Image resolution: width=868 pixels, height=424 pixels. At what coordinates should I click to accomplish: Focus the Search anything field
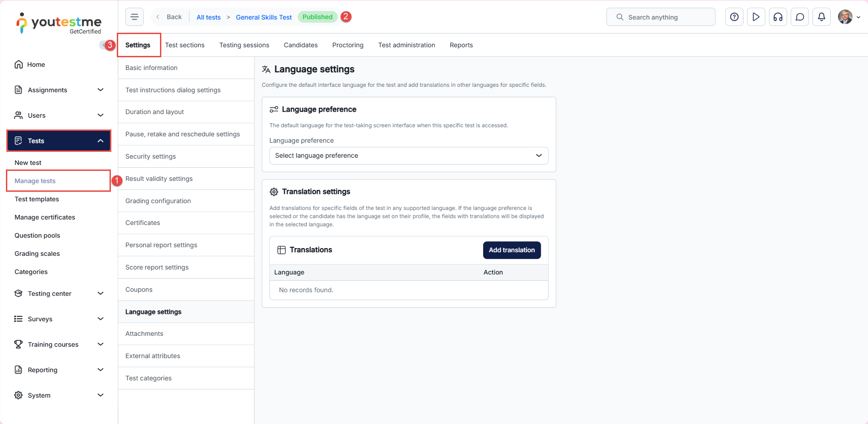click(660, 17)
